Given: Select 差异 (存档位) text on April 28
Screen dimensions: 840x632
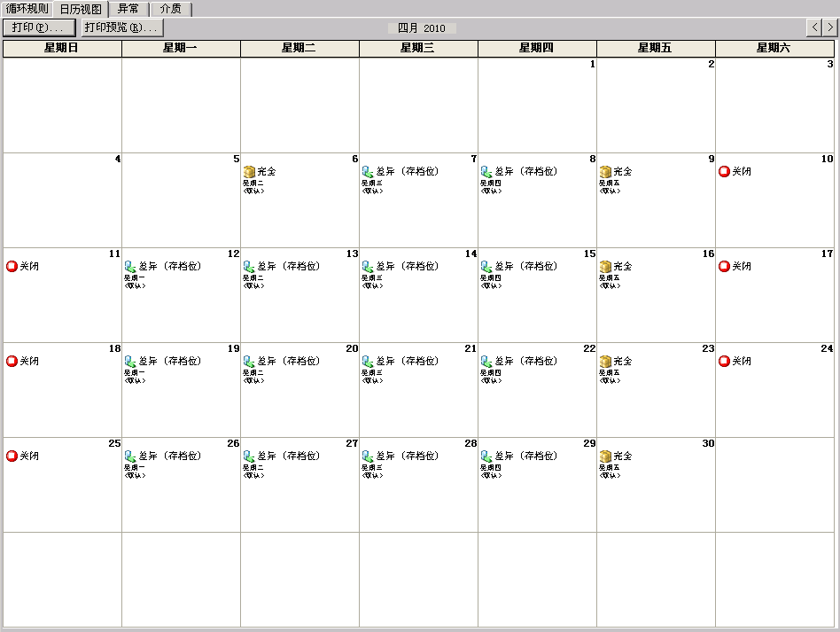Looking at the screenshot, I should pyautogui.click(x=408, y=456).
